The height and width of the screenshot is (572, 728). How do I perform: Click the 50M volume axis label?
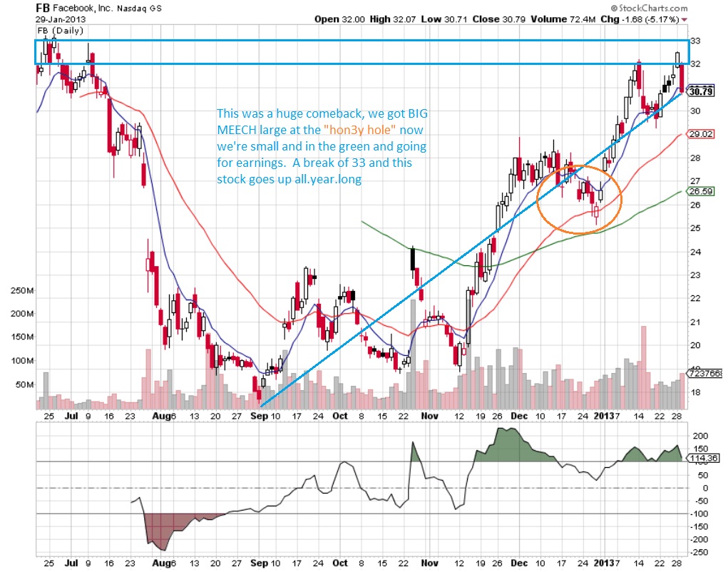tap(25, 384)
